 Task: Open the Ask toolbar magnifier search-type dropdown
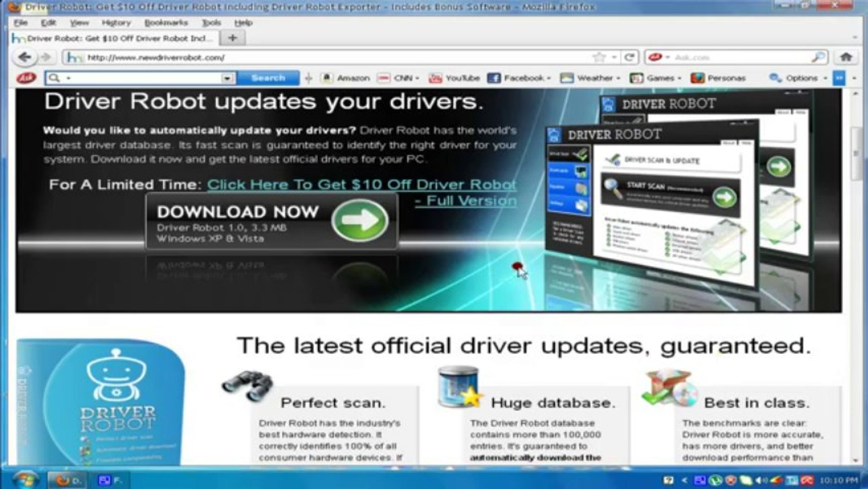coord(59,78)
